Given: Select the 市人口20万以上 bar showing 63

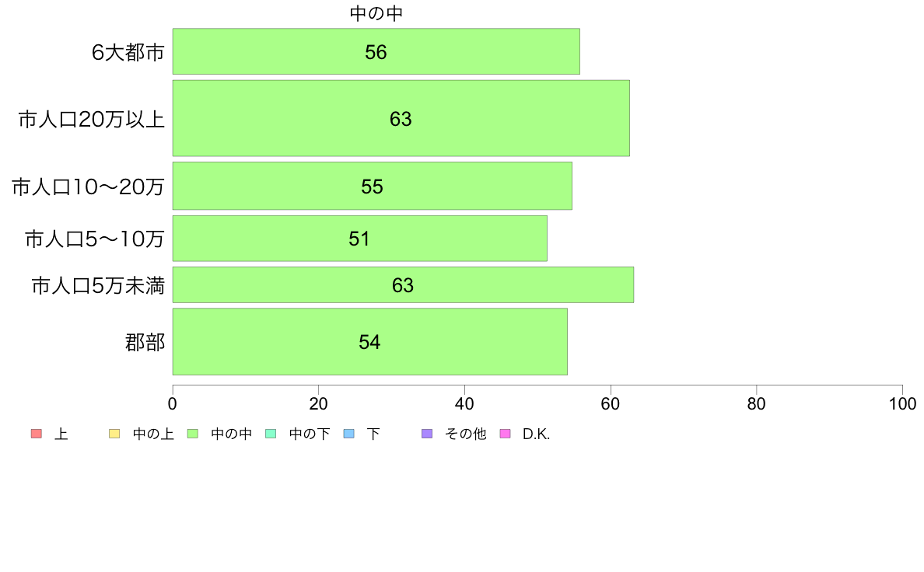Looking at the screenshot, I should [401, 118].
